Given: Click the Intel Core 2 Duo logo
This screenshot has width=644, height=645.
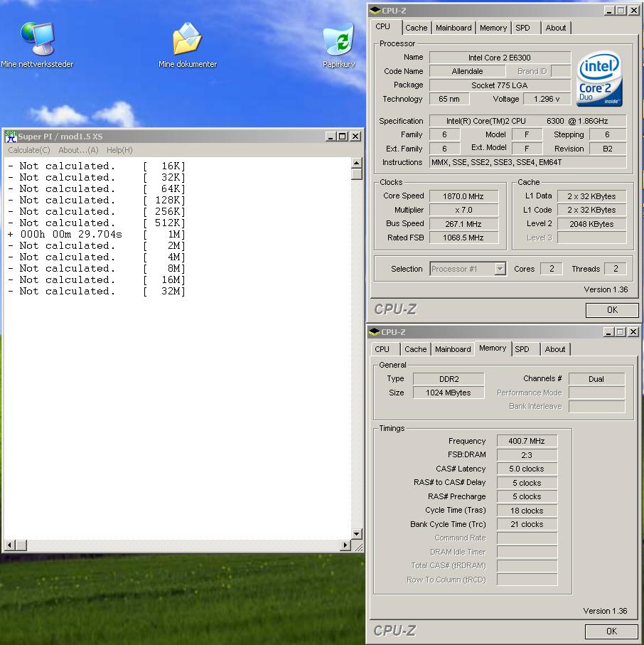Looking at the screenshot, I should coord(599,78).
